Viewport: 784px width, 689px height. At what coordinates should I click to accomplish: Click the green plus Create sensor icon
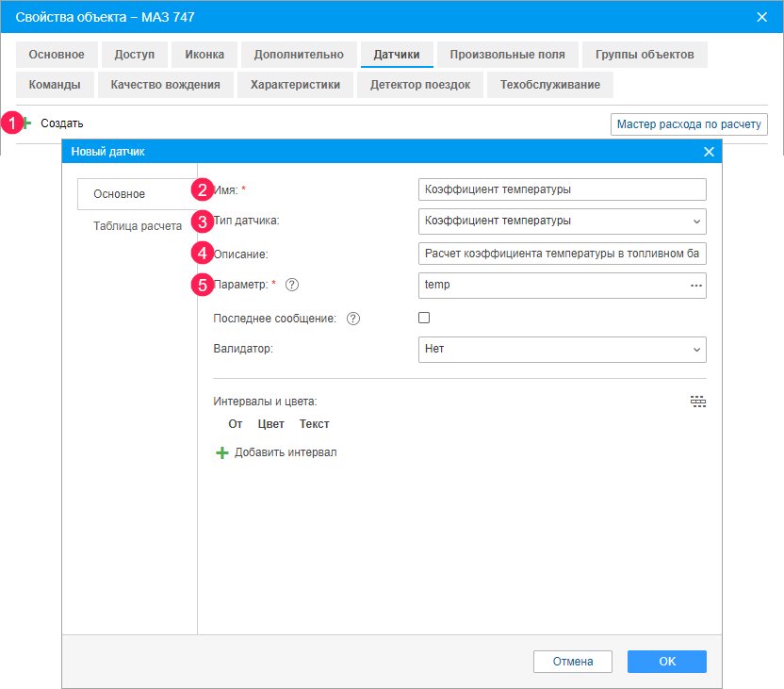(x=27, y=123)
